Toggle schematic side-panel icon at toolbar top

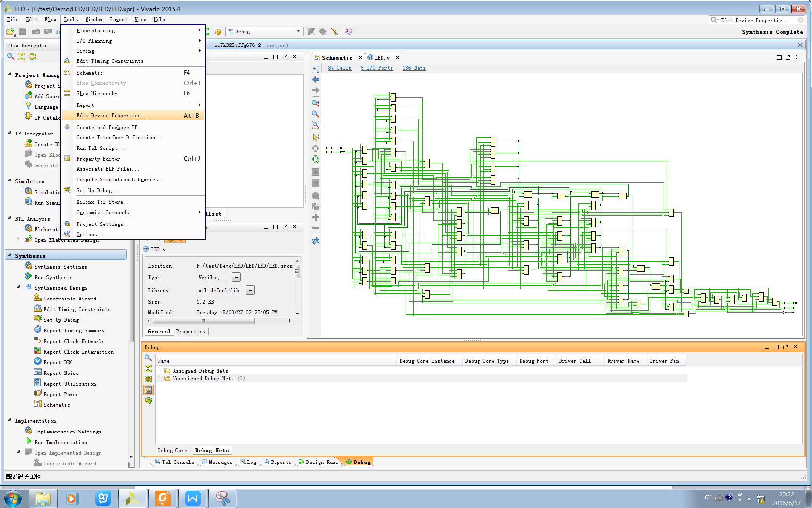click(x=316, y=69)
